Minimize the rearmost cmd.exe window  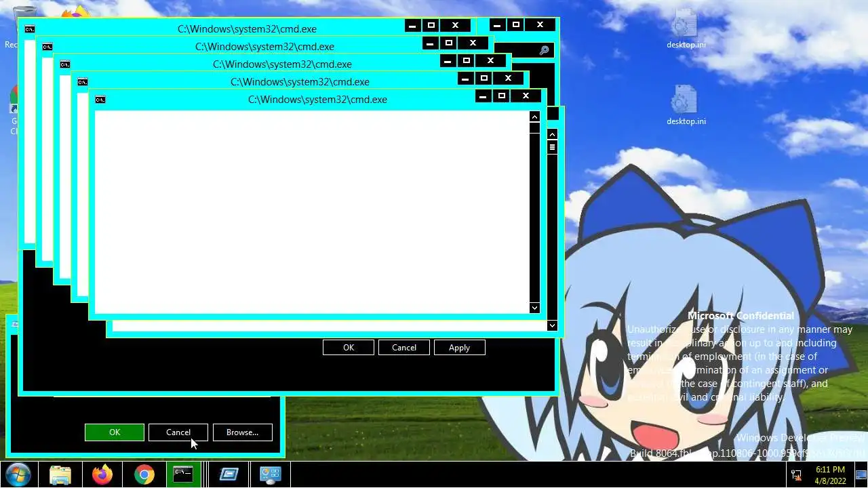tap(412, 26)
